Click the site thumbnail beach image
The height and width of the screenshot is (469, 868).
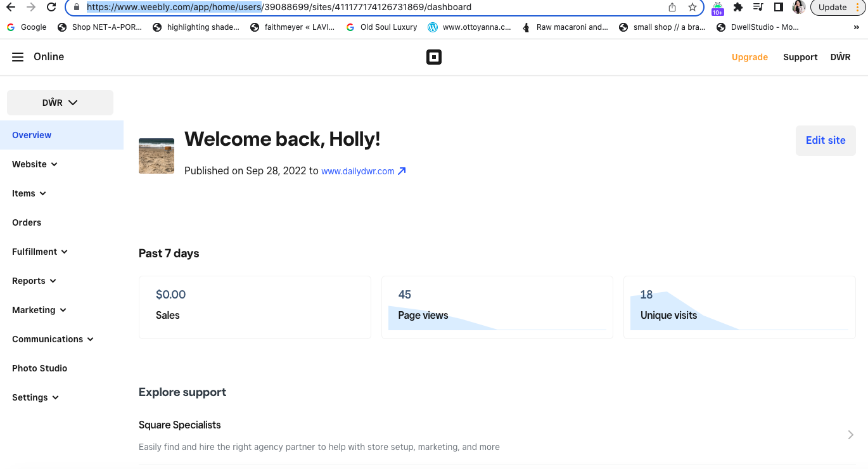click(x=156, y=156)
